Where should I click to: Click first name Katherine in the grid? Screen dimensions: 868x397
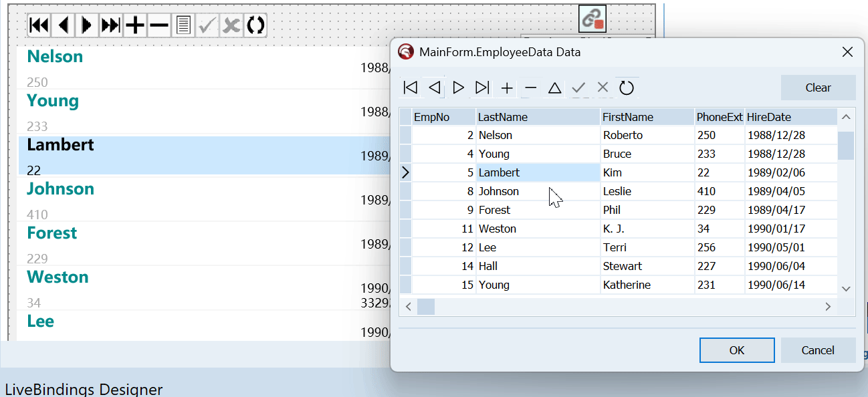tap(647, 285)
